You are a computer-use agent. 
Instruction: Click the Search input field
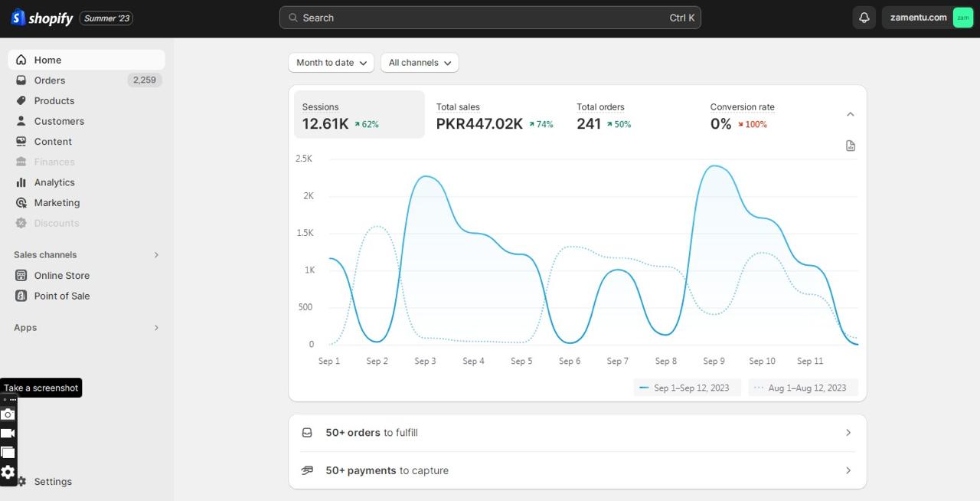490,18
